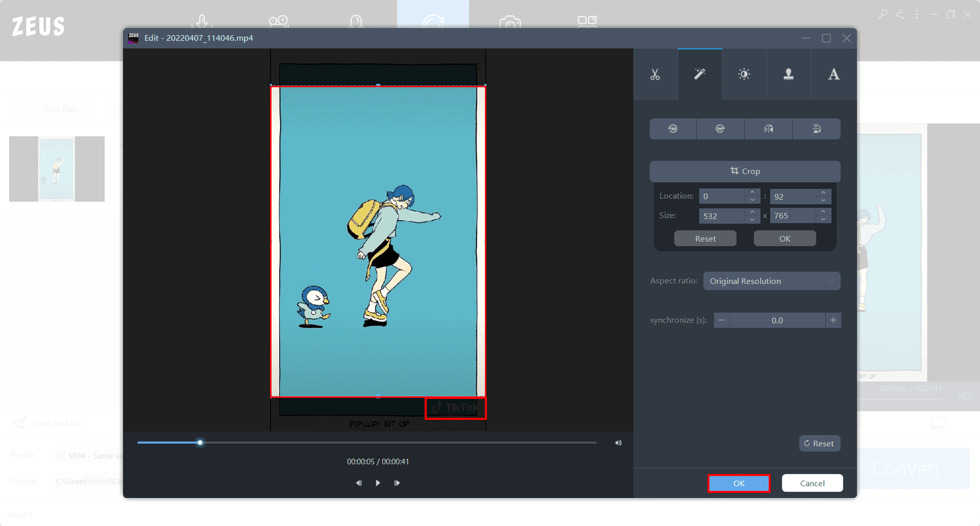Click the Size height field showing 765

click(x=793, y=216)
